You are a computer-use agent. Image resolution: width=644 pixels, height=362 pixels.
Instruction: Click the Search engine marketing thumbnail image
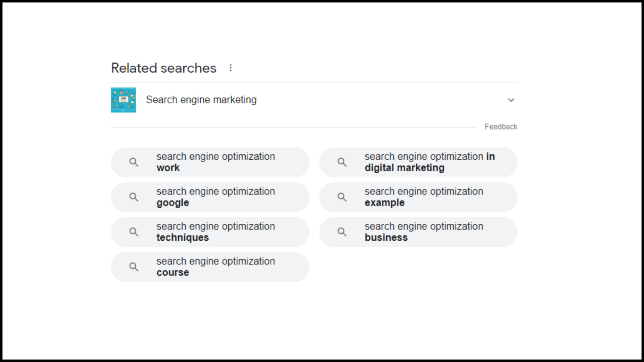click(x=123, y=100)
